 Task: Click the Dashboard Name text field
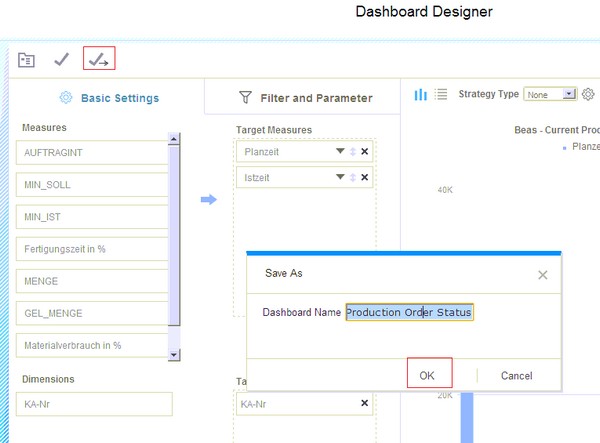[409, 312]
